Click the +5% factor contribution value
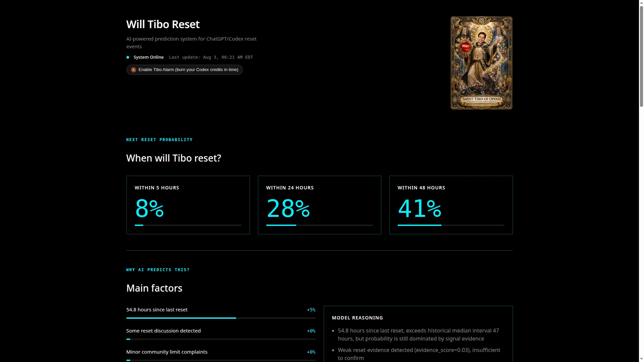The image size is (644, 362). click(x=311, y=310)
